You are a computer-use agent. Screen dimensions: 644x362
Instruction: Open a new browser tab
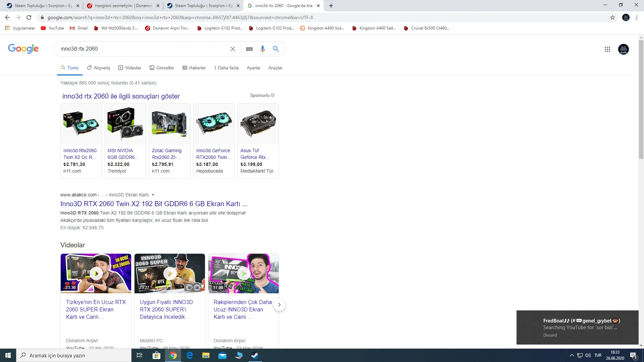(331, 6)
